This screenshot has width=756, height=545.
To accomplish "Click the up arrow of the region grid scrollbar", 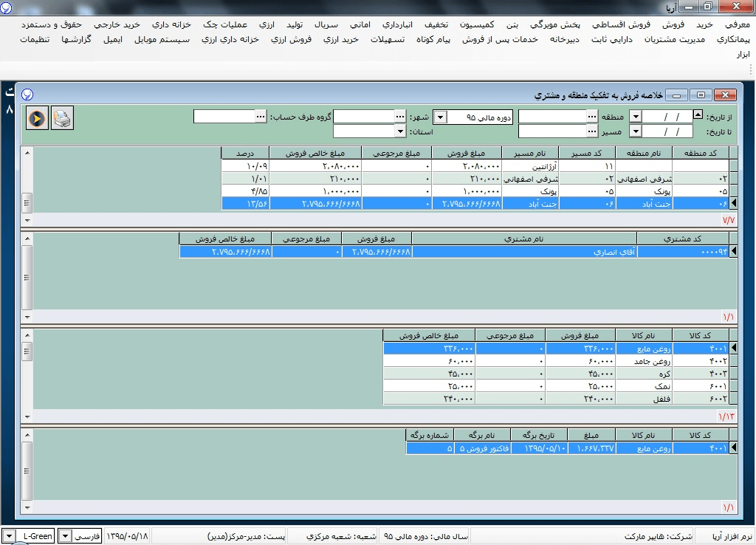I will [27, 153].
